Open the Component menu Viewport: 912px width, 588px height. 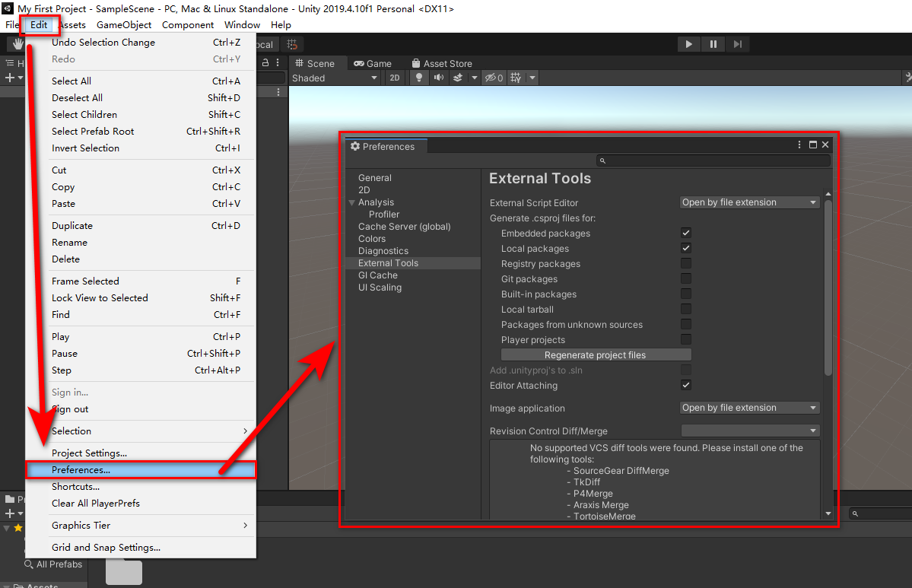tap(188, 25)
